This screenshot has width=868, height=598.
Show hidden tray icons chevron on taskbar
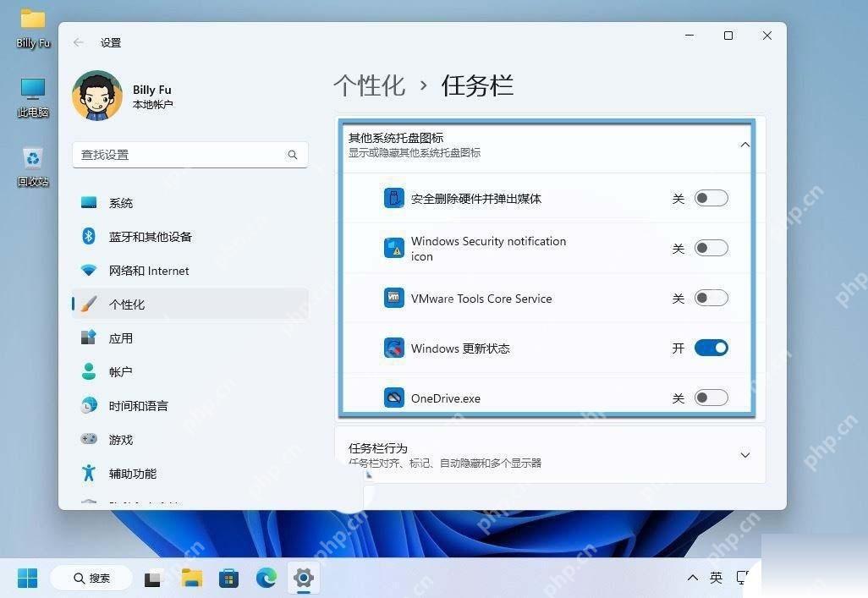click(693, 578)
